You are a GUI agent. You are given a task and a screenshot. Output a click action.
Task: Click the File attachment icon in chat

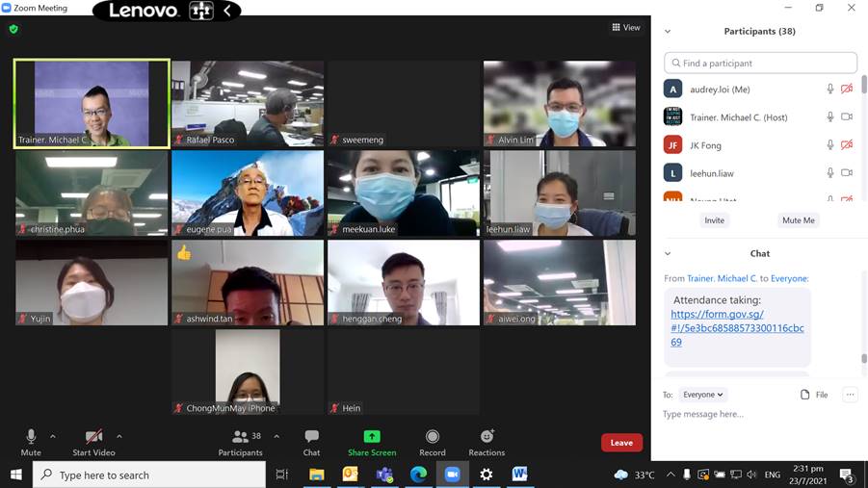(804, 395)
